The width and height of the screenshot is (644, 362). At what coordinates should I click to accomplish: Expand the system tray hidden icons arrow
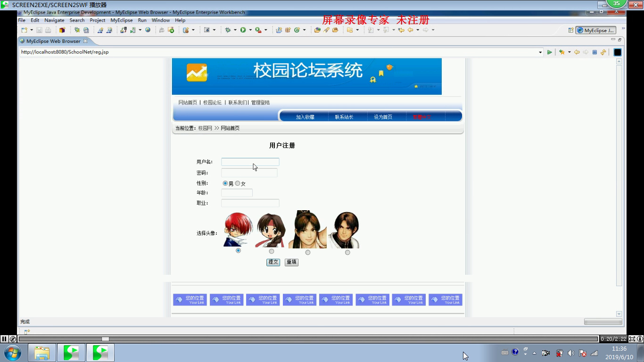534,353
